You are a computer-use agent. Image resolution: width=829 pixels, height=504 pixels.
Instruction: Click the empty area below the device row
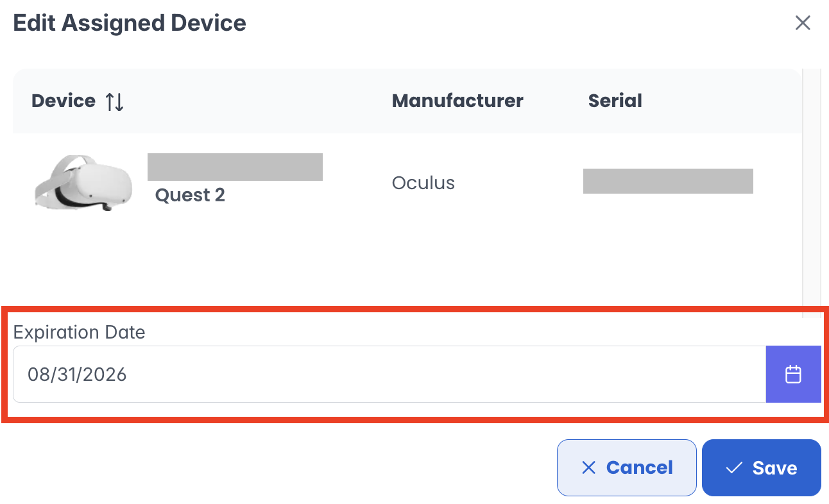click(404, 263)
